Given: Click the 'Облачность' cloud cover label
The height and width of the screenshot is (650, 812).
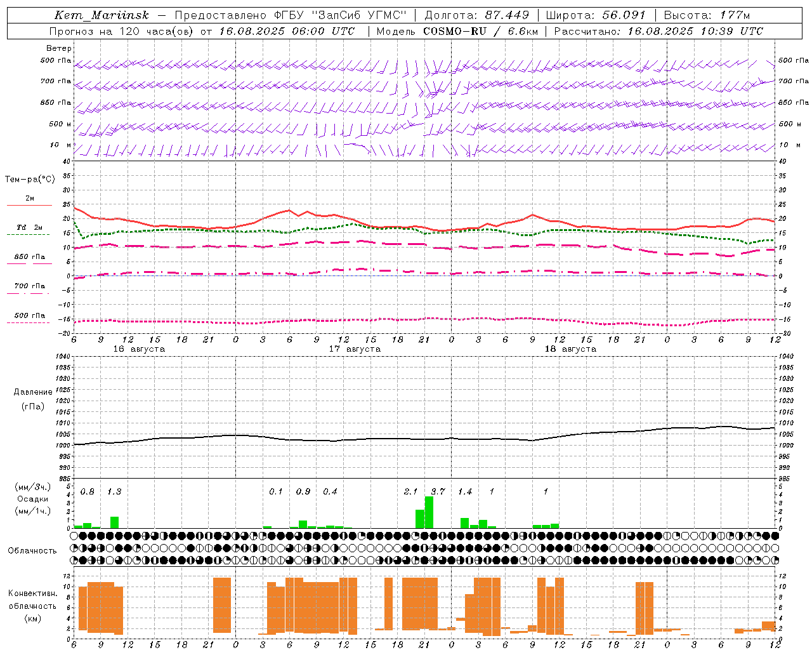Looking at the screenshot, I should click(x=32, y=551).
